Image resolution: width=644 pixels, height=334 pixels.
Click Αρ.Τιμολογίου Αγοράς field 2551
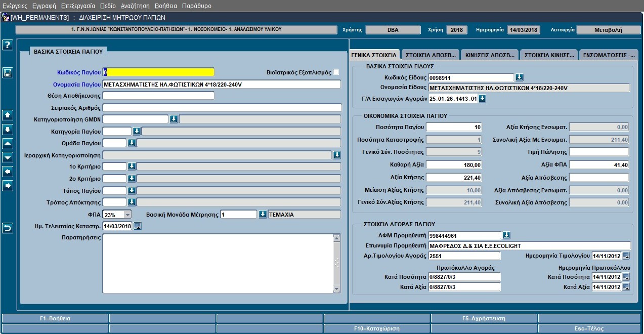(x=464, y=256)
